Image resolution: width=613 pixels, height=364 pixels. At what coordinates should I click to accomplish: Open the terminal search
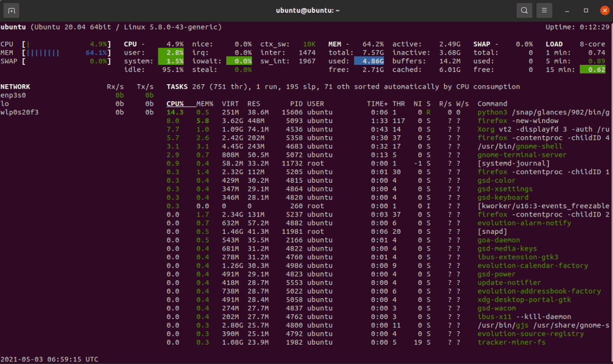(524, 10)
